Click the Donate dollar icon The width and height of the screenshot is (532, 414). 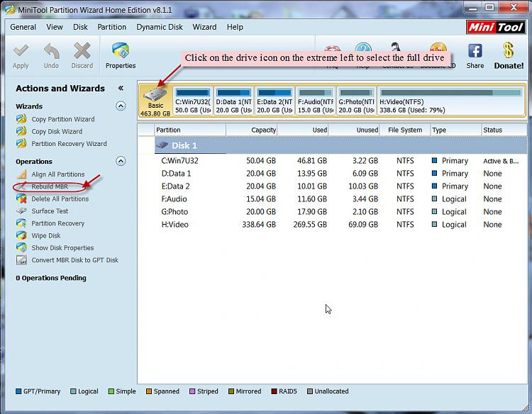coord(509,50)
